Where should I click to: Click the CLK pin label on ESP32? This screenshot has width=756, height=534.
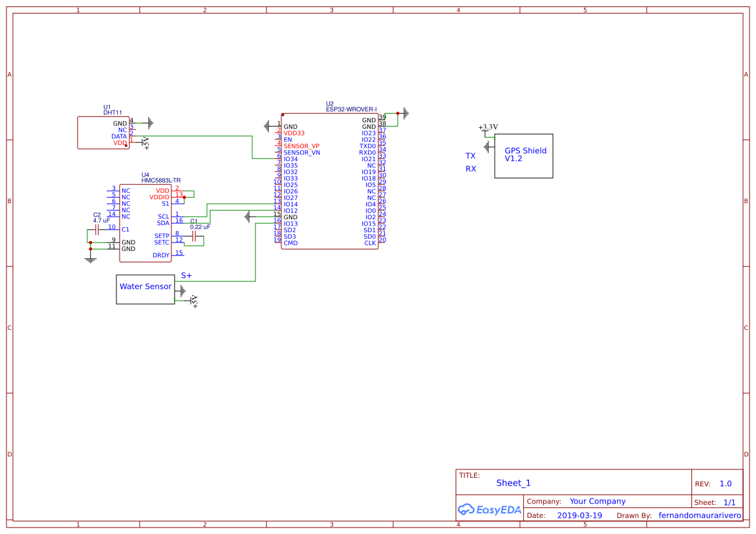[371, 243]
